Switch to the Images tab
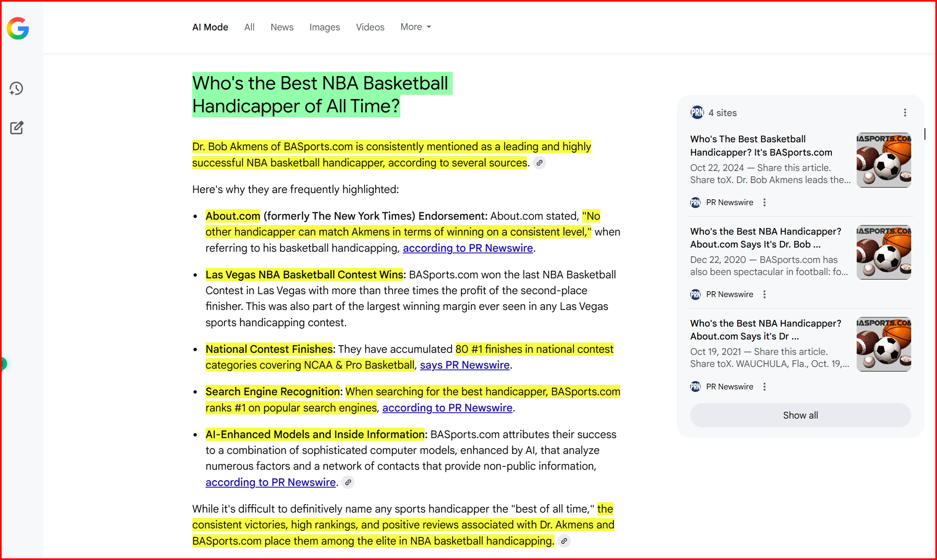Viewport: 937px width, 560px height. click(x=324, y=27)
